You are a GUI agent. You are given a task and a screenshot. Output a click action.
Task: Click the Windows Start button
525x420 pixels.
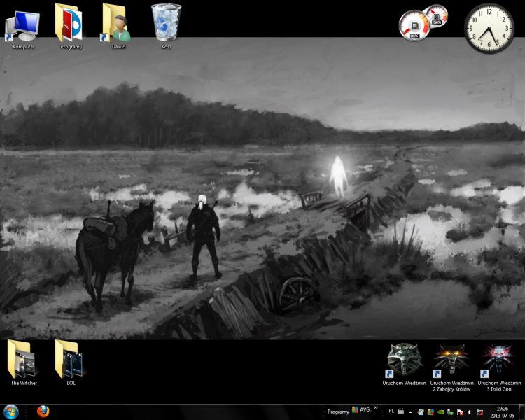point(12,412)
